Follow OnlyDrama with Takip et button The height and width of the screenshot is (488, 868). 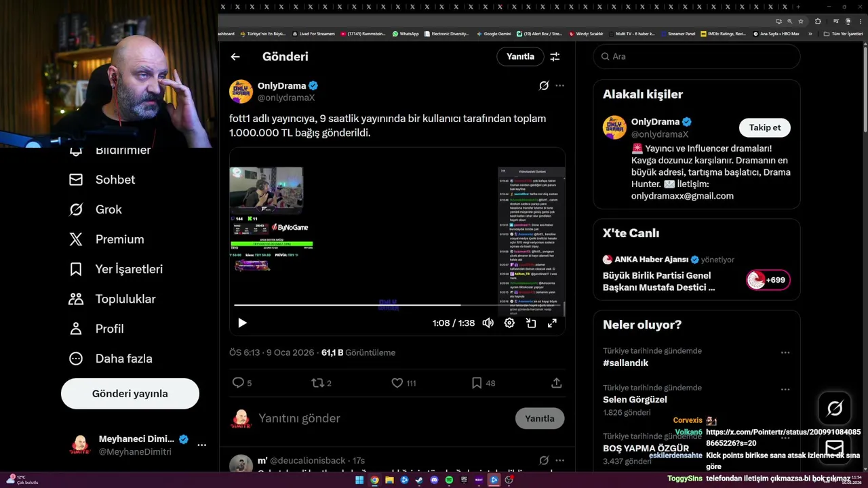(765, 127)
